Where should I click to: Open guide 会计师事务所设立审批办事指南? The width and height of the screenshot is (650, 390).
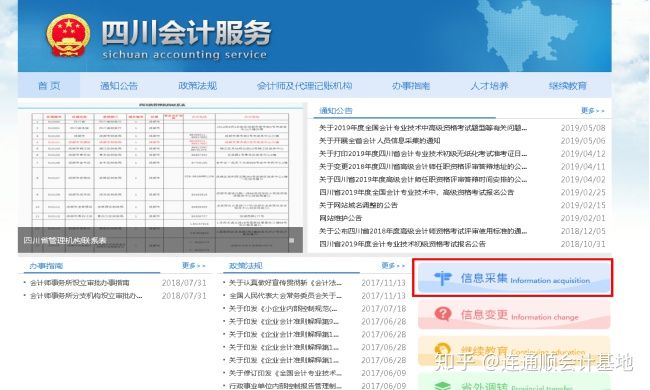(80, 283)
